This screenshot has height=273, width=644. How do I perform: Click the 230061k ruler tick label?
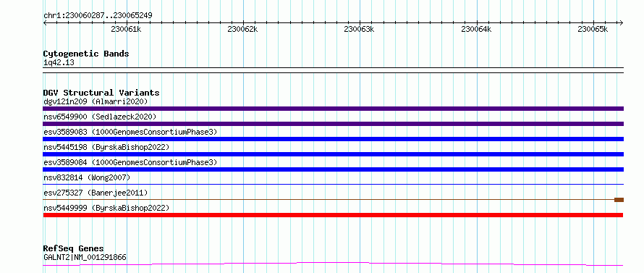click(x=127, y=30)
